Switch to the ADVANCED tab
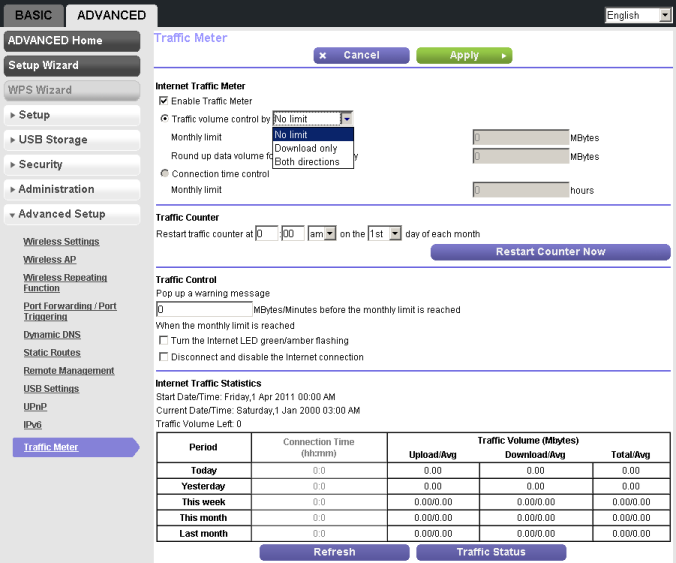Screen dimensions: 676x563 111,15
